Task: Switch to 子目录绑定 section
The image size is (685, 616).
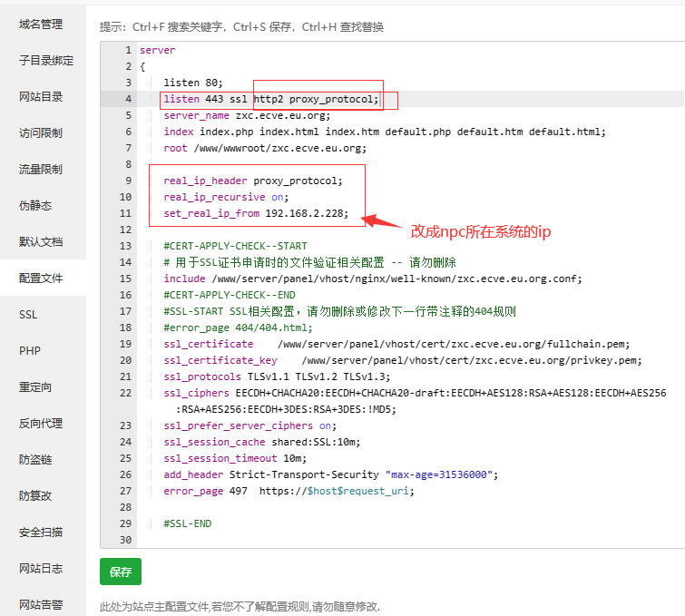Action: tap(46, 60)
